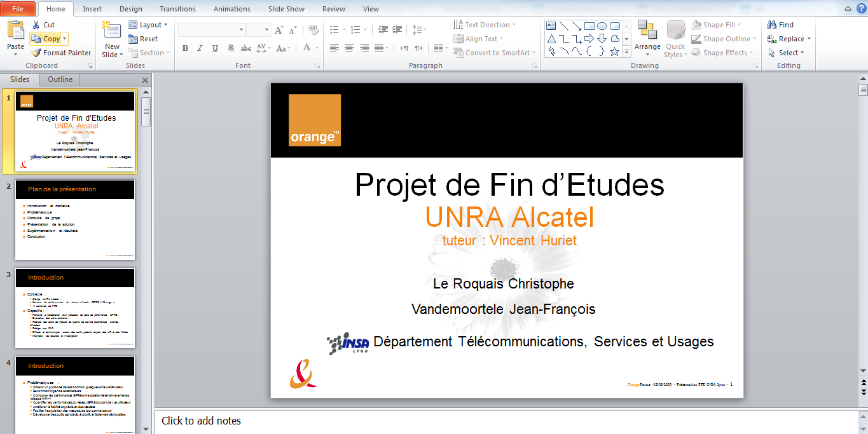This screenshot has width=868, height=434.
Task: Click the Format Painter brush
Action: click(36, 53)
